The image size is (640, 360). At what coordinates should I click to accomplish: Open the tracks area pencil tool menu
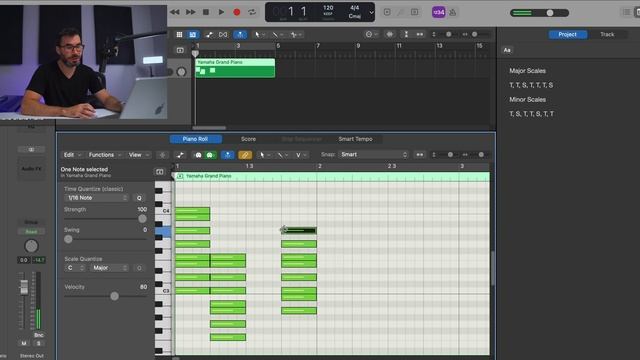tap(277, 35)
